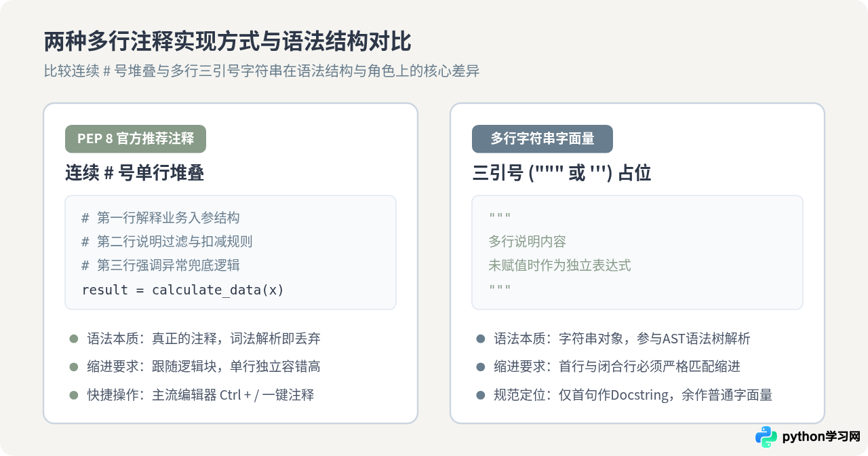Viewport: 868px width, 456px height.
Task: Click the green bullet beside '语法本质：真正的注释'
Action: point(74,339)
